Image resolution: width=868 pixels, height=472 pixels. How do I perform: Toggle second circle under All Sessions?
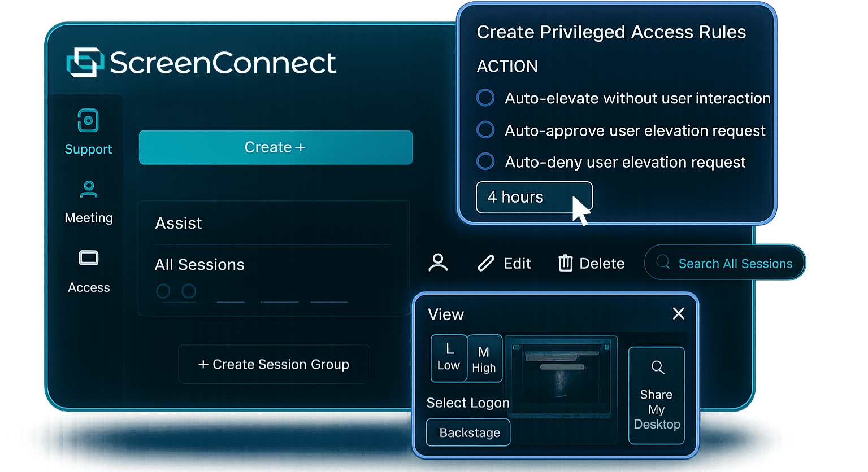click(x=189, y=291)
